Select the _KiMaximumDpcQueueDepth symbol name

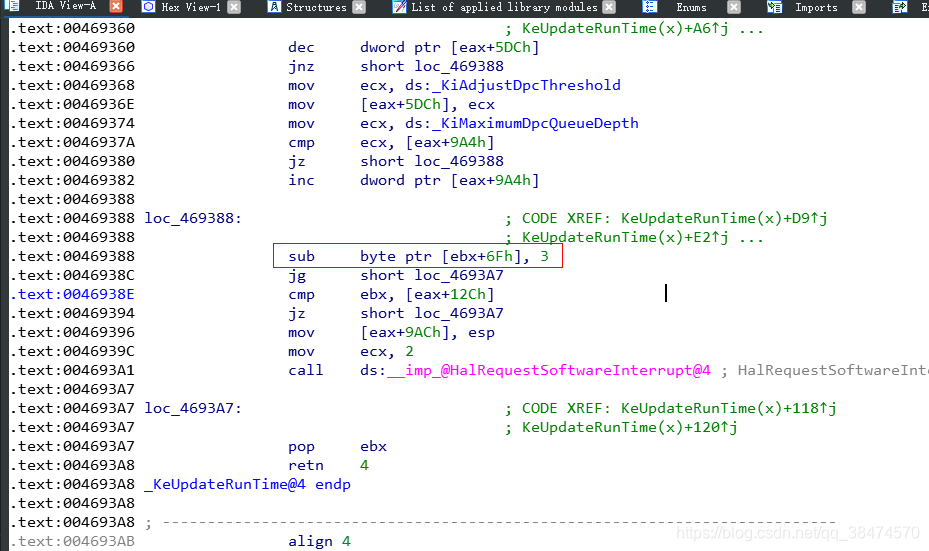(536, 123)
